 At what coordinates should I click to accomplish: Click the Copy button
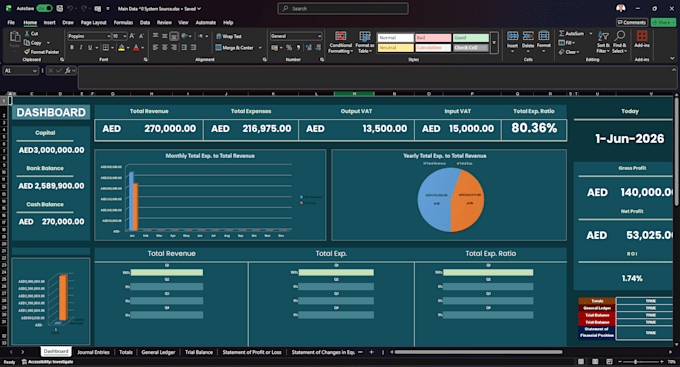pyautogui.click(x=33, y=43)
